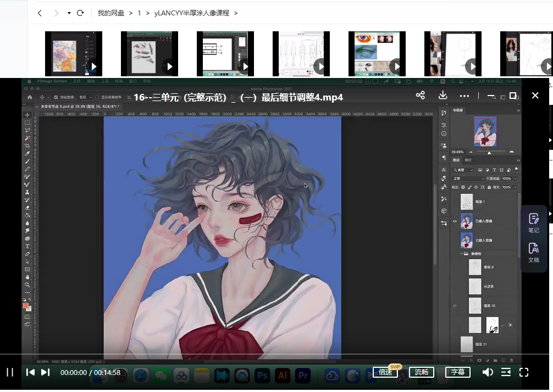
Task: Toggle lock all for the layer
Action: click(489, 187)
